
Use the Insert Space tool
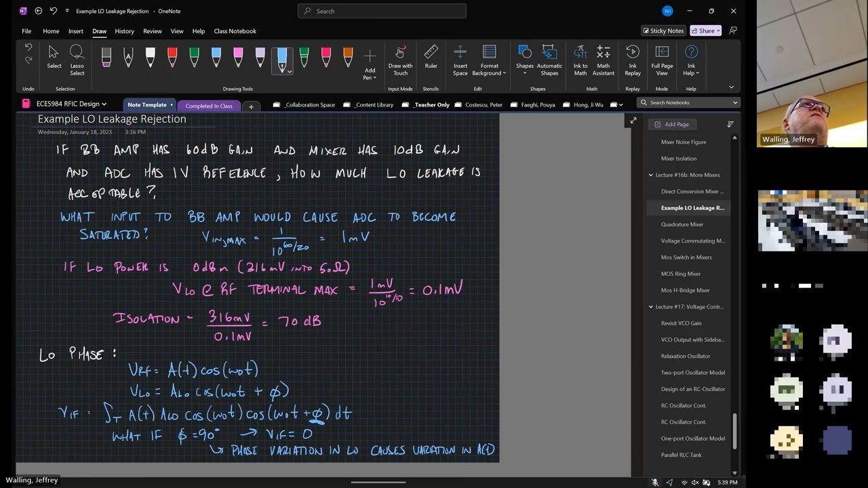click(460, 60)
